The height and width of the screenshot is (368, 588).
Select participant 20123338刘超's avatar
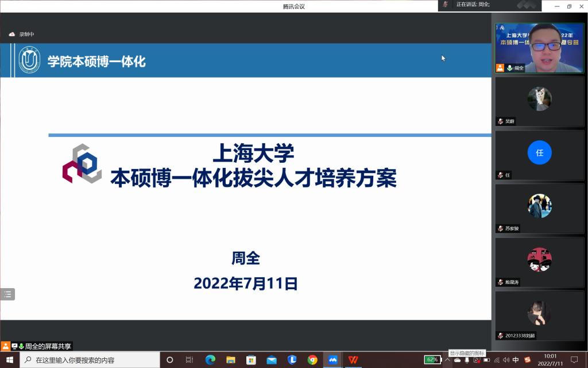pyautogui.click(x=539, y=313)
